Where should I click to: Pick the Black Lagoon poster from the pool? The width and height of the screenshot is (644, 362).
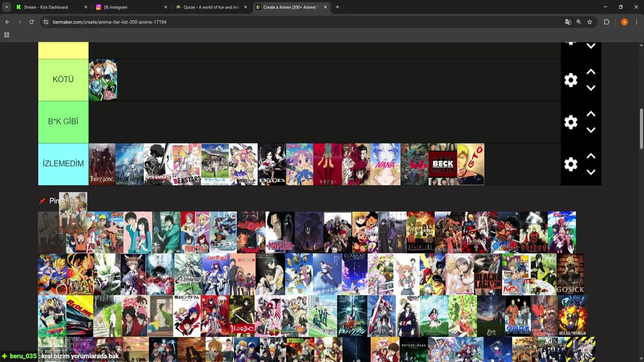[x=488, y=274]
